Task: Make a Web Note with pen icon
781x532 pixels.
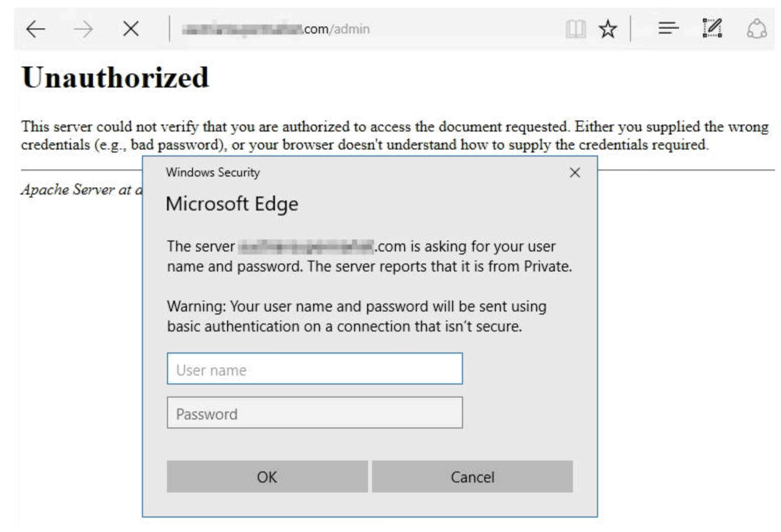Action: (x=712, y=28)
